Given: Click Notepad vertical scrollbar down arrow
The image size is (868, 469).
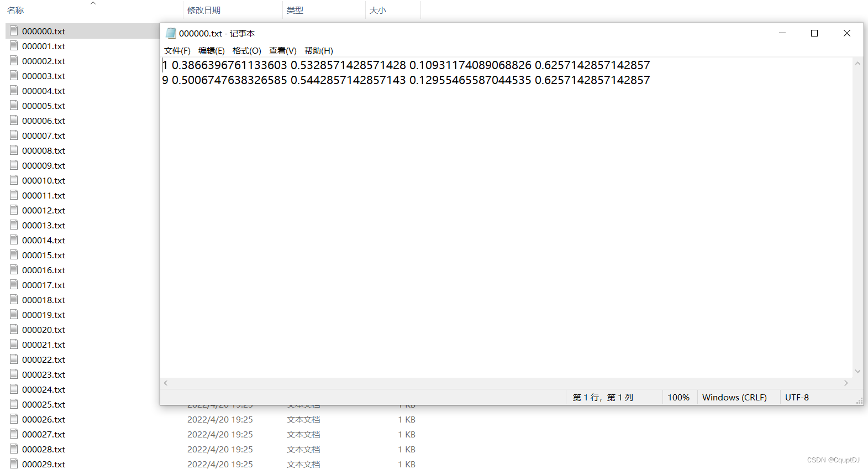Looking at the screenshot, I should tap(858, 372).
